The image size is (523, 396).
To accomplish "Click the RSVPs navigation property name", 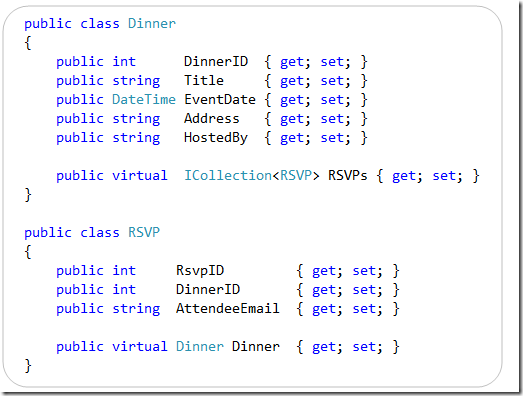I will coord(348,175).
